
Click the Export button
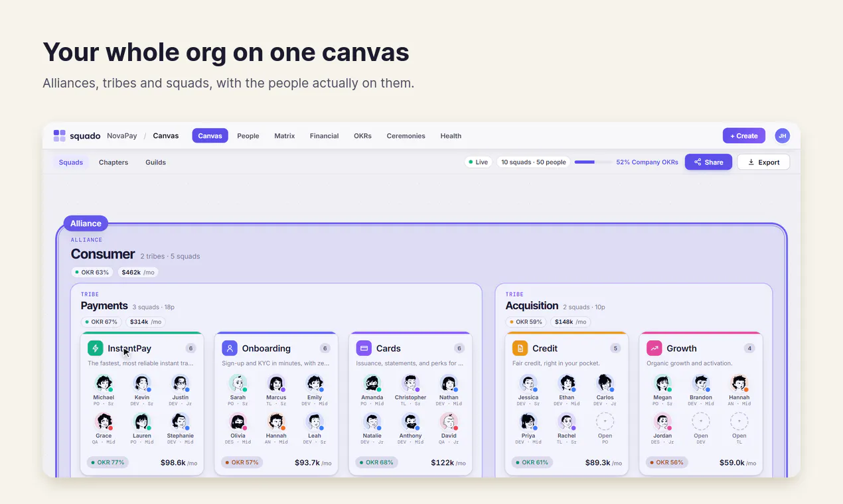(x=763, y=162)
